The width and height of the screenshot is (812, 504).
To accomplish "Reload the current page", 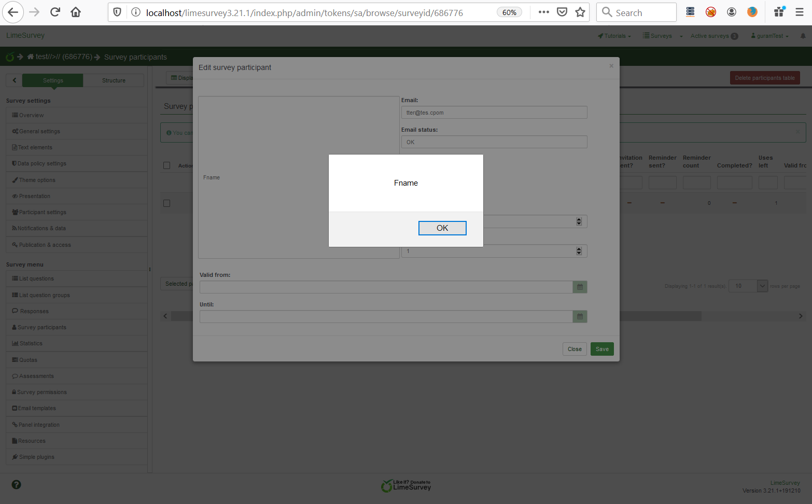I will (x=55, y=12).
